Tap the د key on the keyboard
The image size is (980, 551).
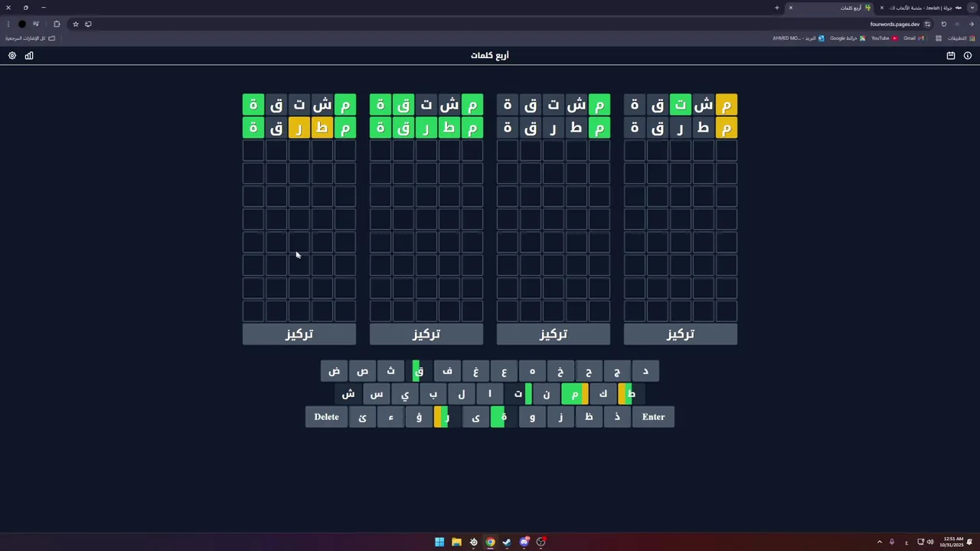coord(645,371)
